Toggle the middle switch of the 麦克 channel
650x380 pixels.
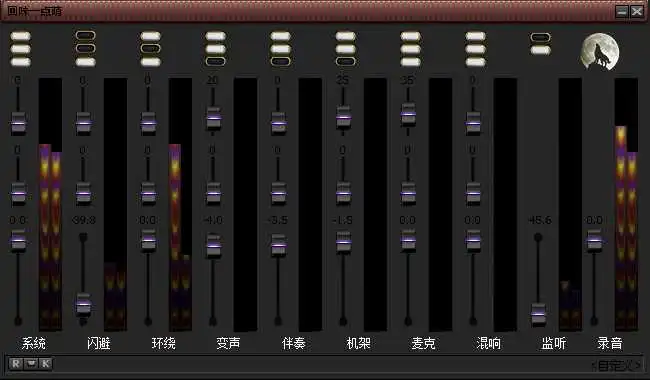pyautogui.click(x=410, y=49)
